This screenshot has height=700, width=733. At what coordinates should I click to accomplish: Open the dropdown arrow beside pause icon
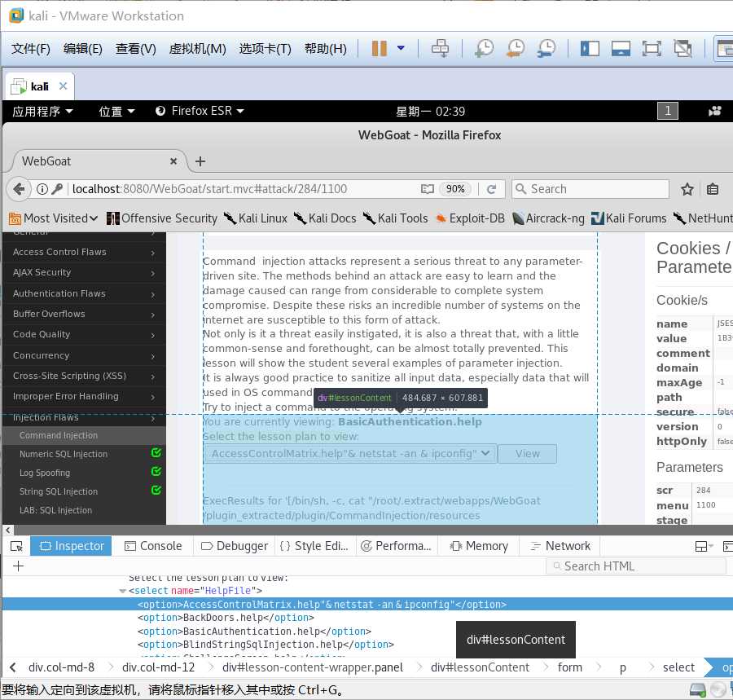[401, 48]
